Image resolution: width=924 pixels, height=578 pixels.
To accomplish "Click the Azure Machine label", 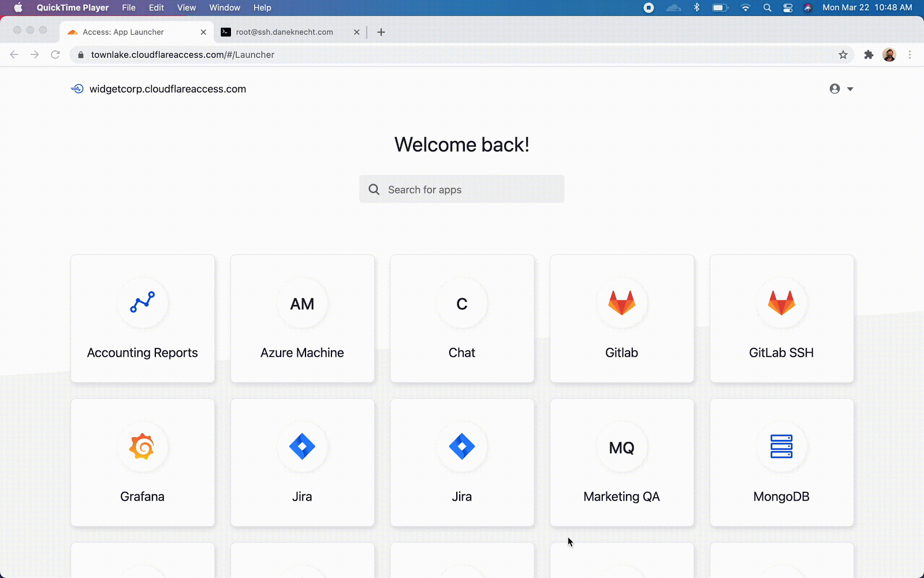I will (x=302, y=353).
